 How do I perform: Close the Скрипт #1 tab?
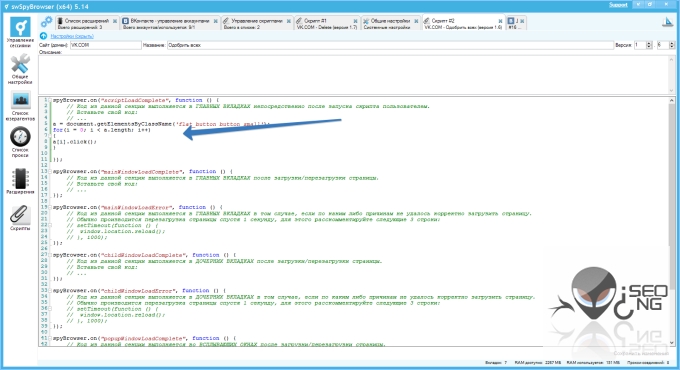point(355,21)
